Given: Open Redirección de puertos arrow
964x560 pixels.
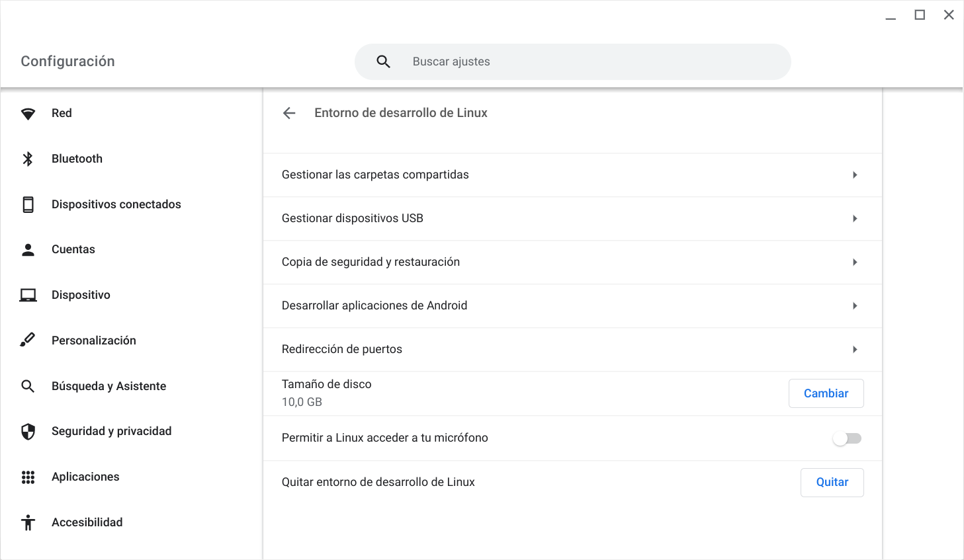Looking at the screenshot, I should click(x=855, y=350).
